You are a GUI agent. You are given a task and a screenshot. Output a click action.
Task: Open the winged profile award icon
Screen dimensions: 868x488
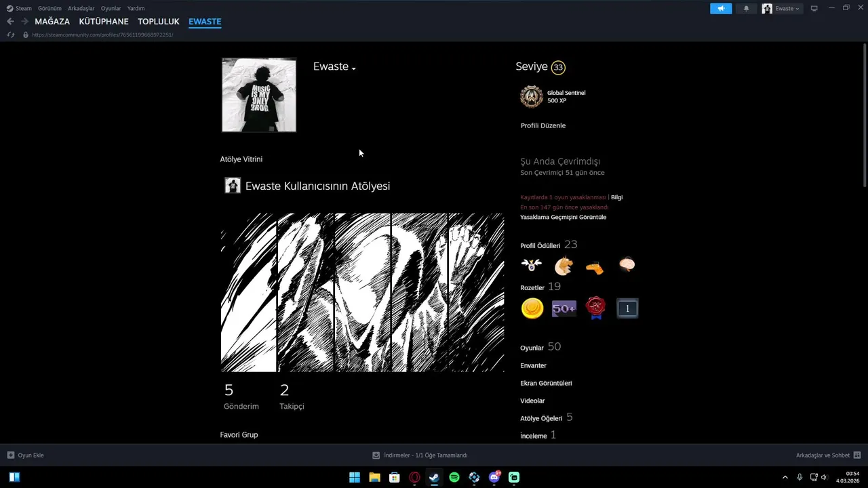[x=532, y=265]
